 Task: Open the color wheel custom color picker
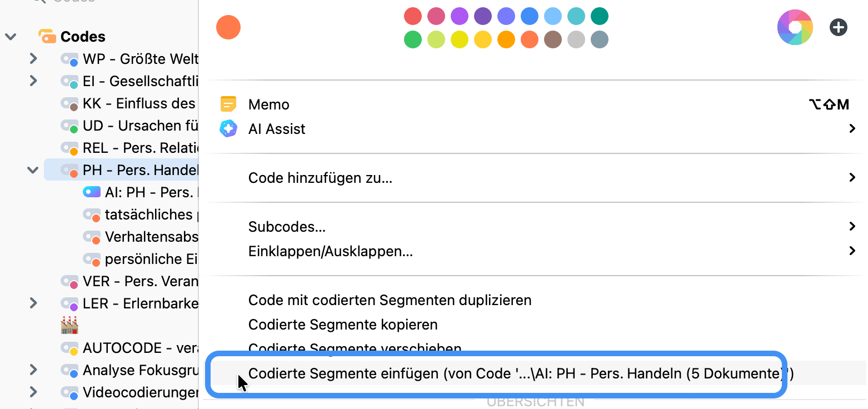click(x=795, y=27)
